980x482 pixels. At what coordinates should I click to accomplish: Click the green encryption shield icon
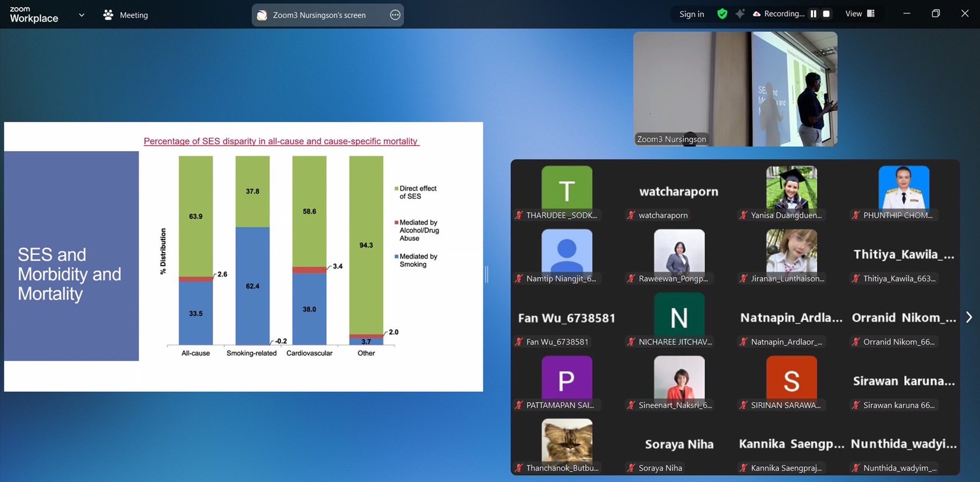pos(722,14)
